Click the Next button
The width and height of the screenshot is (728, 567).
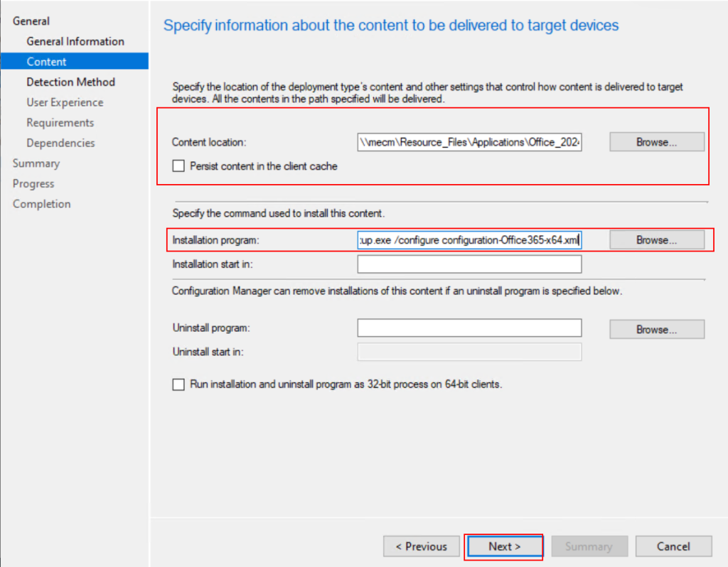[504, 546]
